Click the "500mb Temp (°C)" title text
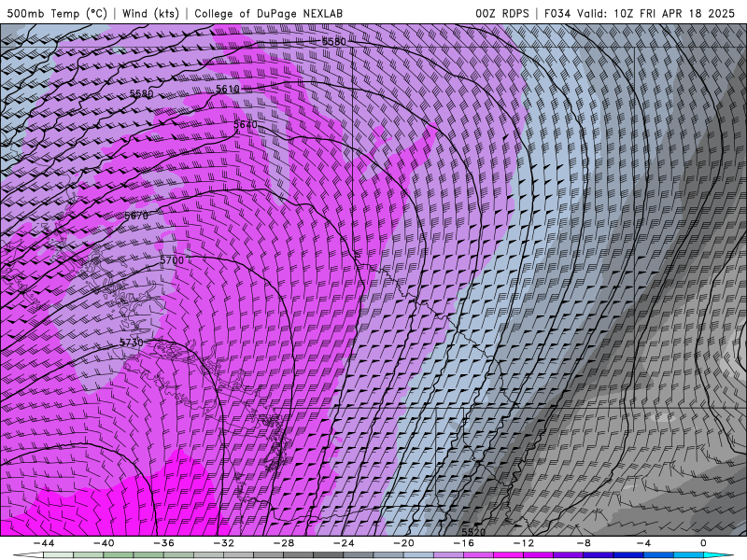747x560 pixels. 57,13
